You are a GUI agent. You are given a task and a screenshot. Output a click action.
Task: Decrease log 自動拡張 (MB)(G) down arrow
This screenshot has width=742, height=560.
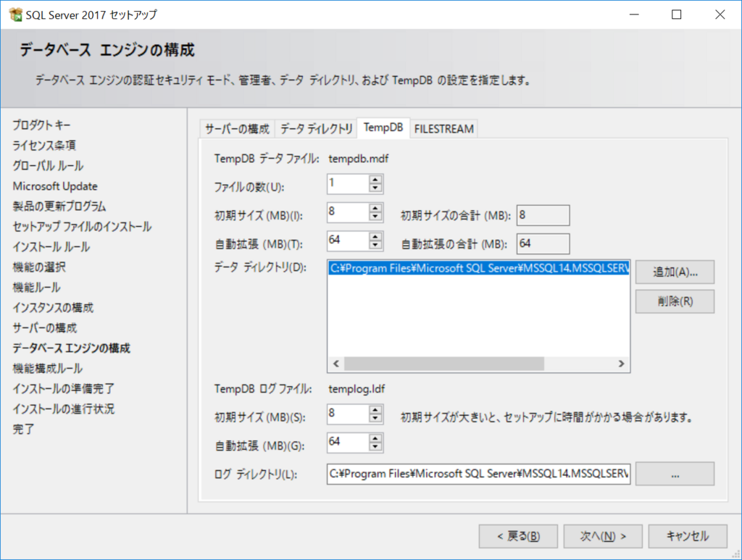(375, 446)
